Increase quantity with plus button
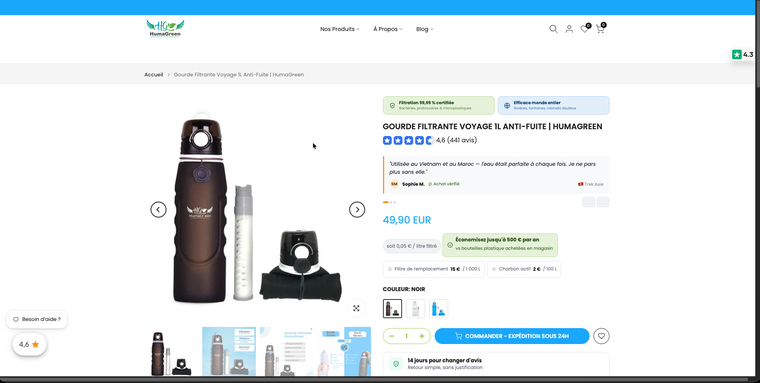The image size is (760, 383). coord(422,336)
